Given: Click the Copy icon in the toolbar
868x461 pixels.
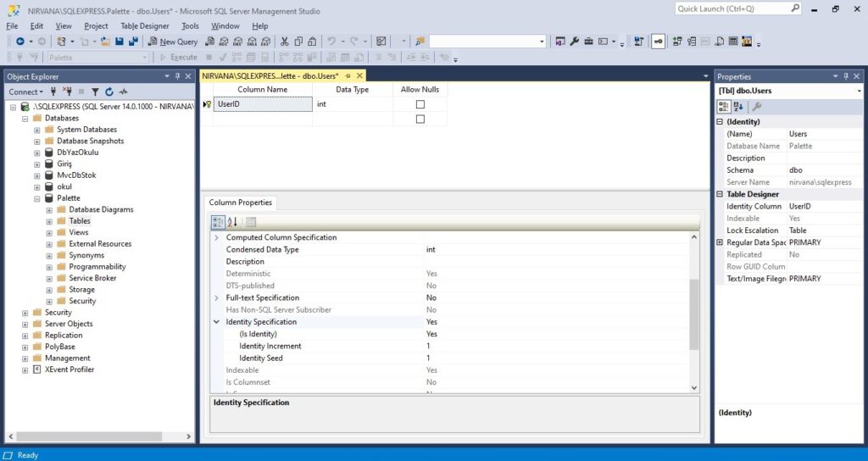Looking at the screenshot, I should pos(298,42).
